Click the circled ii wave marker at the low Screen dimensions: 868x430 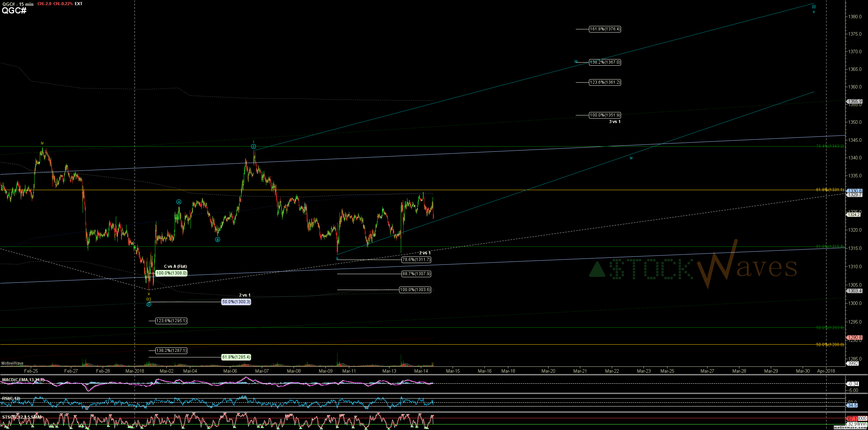click(x=149, y=305)
